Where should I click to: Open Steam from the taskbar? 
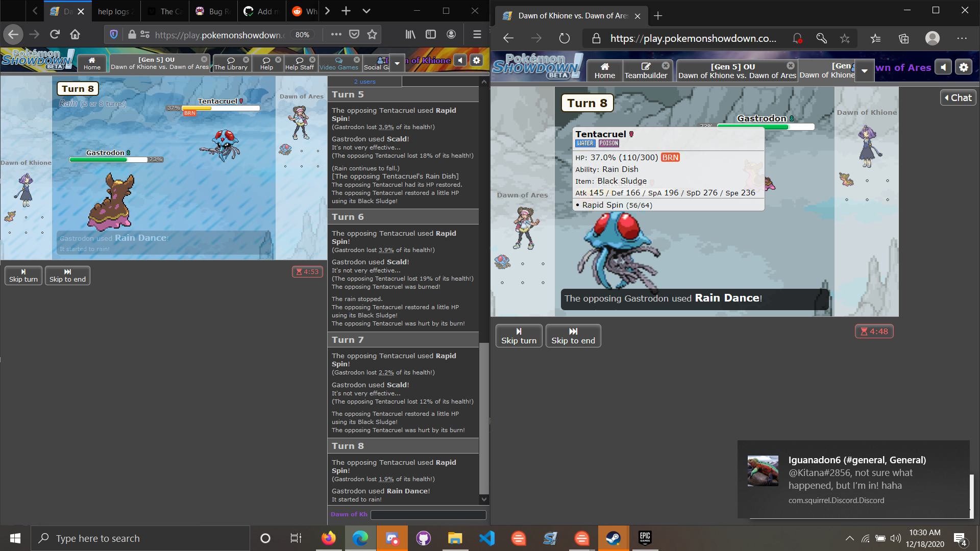pyautogui.click(x=613, y=538)
